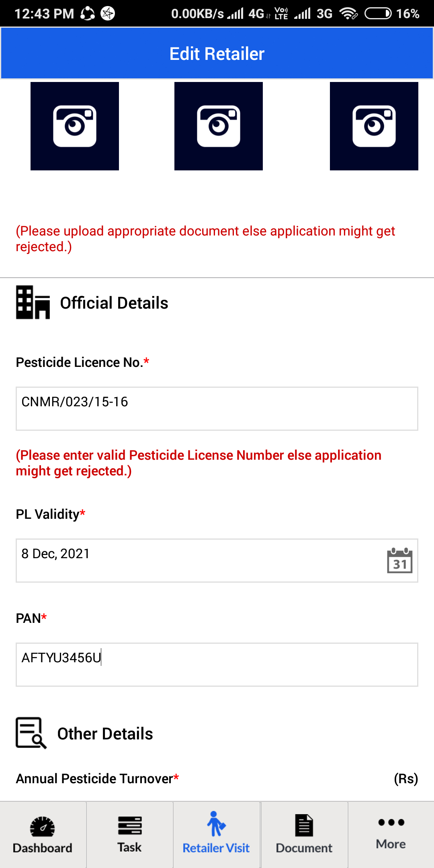Switch to the Task tab
434x868 pixels.
pyautogui.click(x=129, y=835)
